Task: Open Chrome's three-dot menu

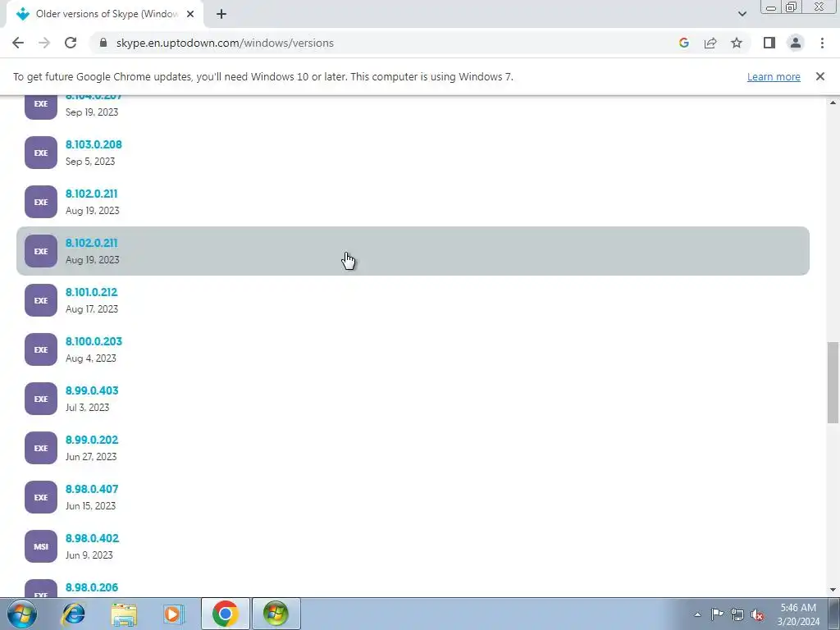Action: tap(822, 43)
